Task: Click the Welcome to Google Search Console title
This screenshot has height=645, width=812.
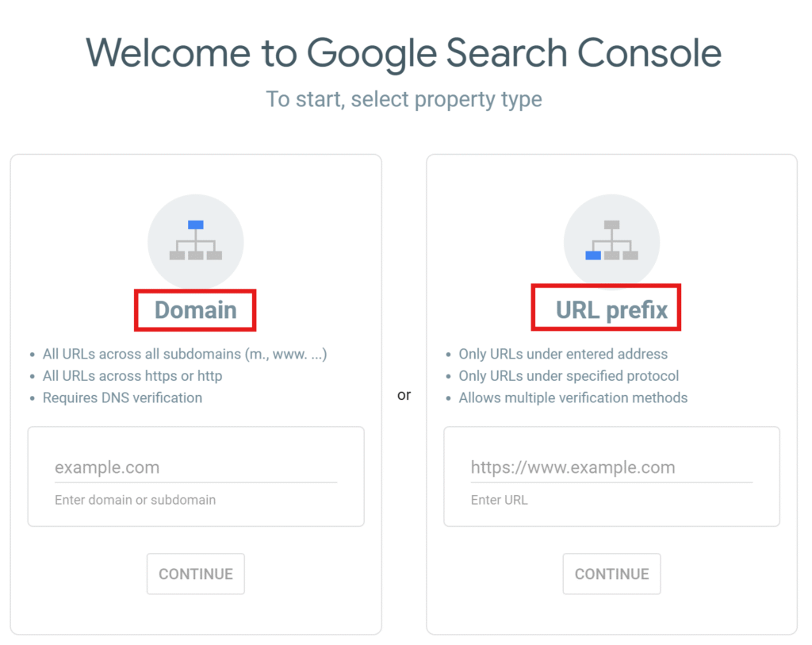Action: [x=404, y=53]
